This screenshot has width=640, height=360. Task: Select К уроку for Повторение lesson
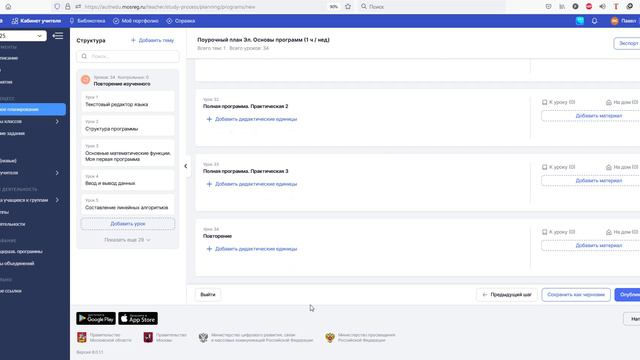click(558, 232)
